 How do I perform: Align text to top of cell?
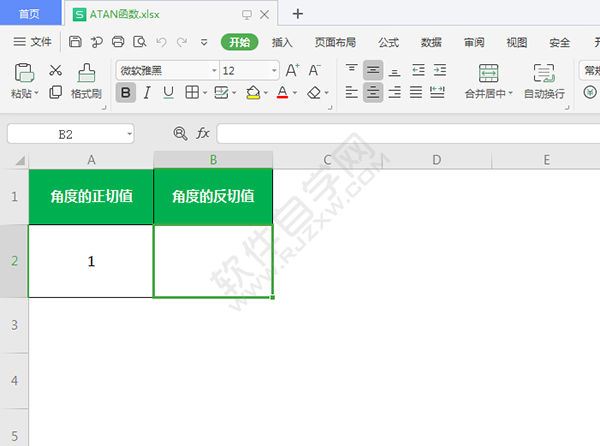point(352,70)
